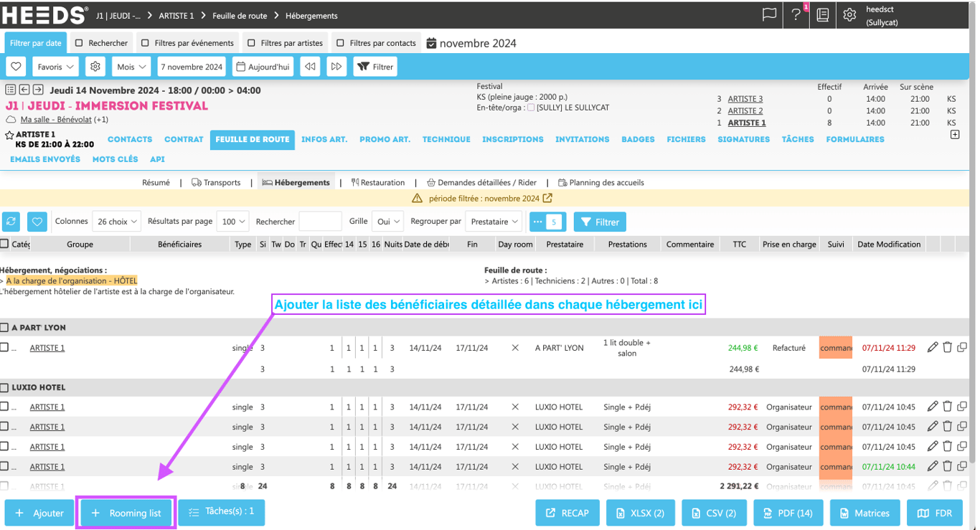Screen dimensions: 980x530
Task: Open the Planning des accueils sub-tab
Action: coord(601,183)
